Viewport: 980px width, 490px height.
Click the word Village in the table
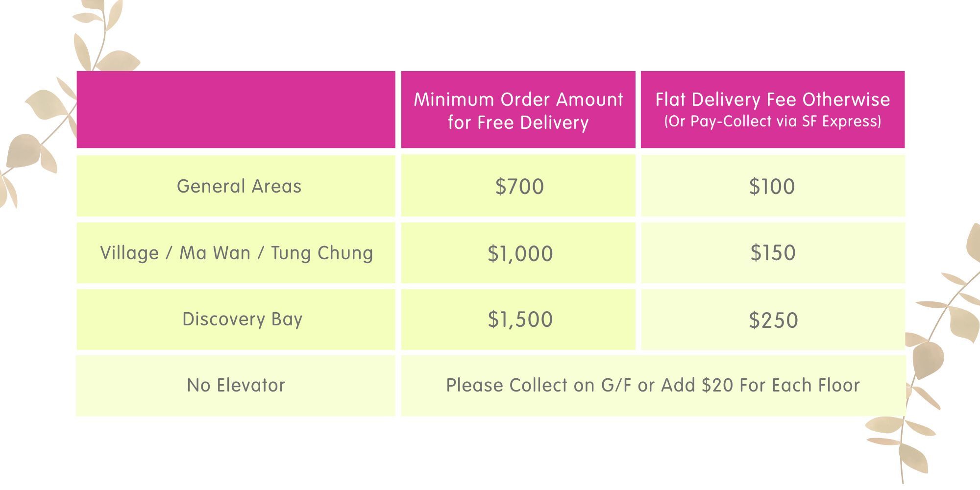[129, 253]
